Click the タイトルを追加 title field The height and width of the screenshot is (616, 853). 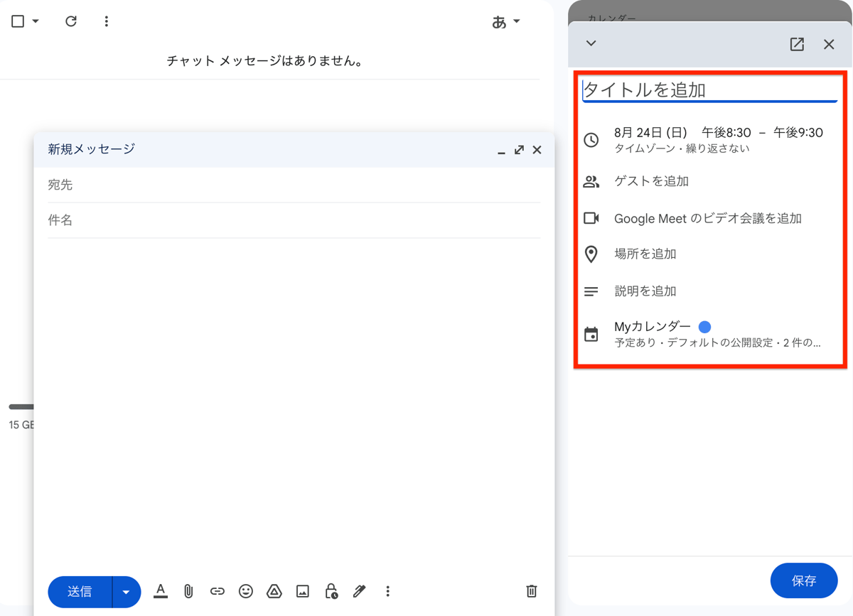click(709, 90)
